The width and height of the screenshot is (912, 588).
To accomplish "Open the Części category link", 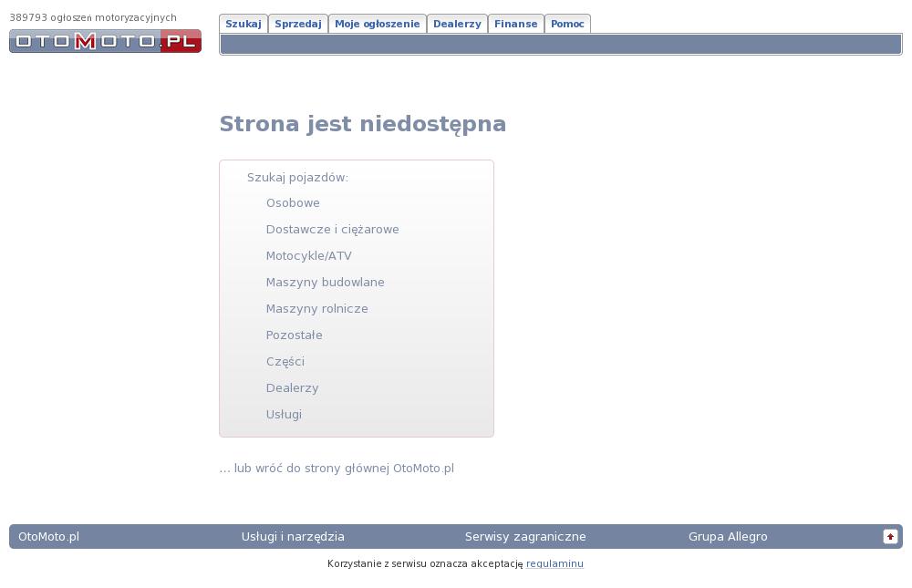I will coord(285,362).
